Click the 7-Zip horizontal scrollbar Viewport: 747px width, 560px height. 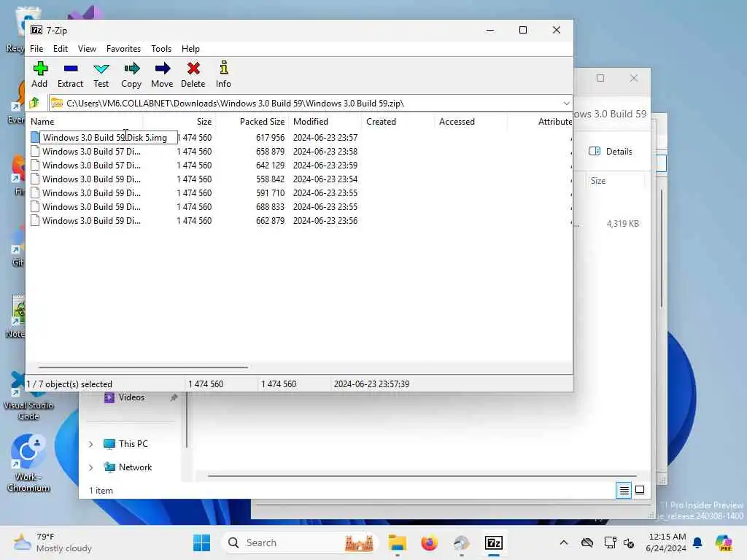click(143, 367)
